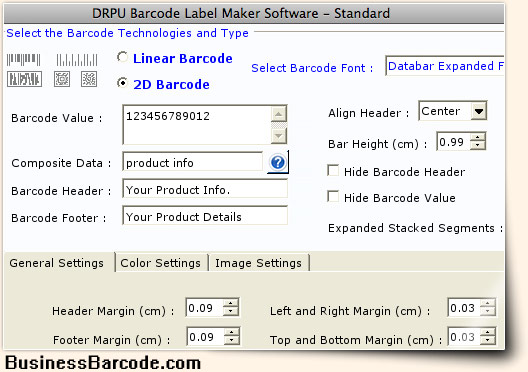Viewport: 528px width, 372px height.
Task: Click the second 2D matrix barcode icon
Action: pos(89,79)
